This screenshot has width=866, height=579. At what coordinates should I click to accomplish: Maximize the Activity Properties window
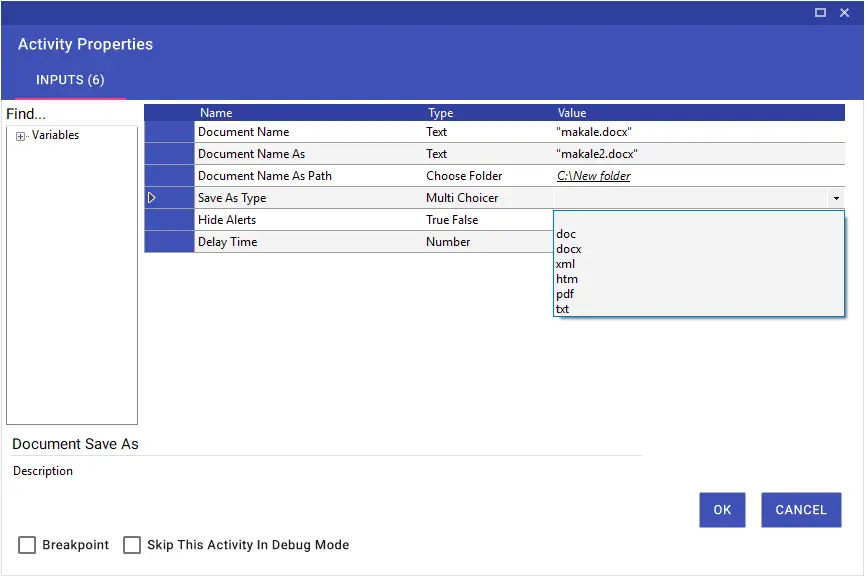coord(820,12)
